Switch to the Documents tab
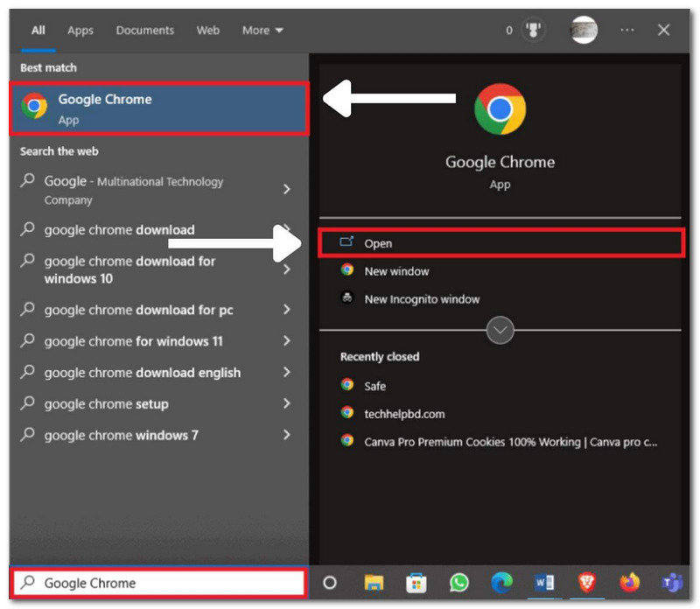This screenshot has height=609, width=700. (145, 31)
